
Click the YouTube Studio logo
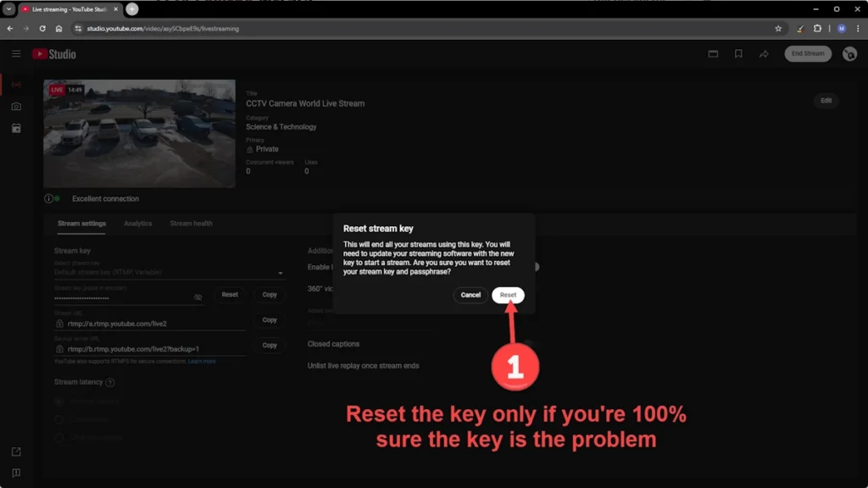[54, 54]
